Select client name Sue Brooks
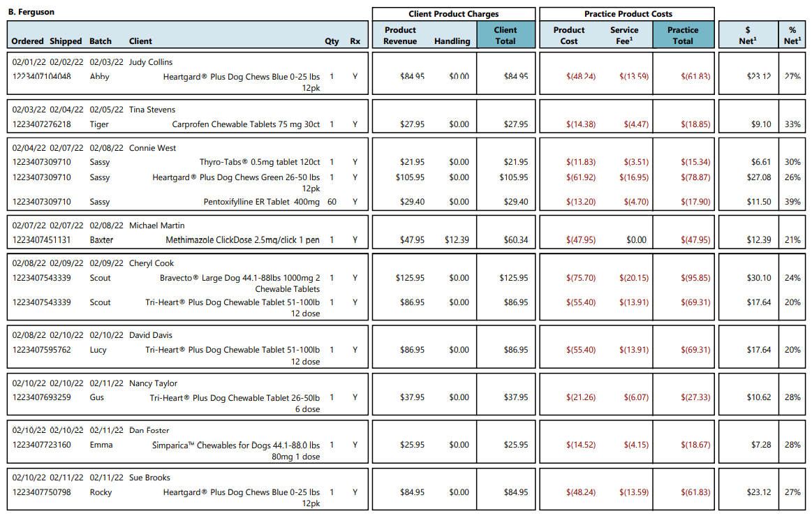This screenshot has width=812, height=516. 149,478
